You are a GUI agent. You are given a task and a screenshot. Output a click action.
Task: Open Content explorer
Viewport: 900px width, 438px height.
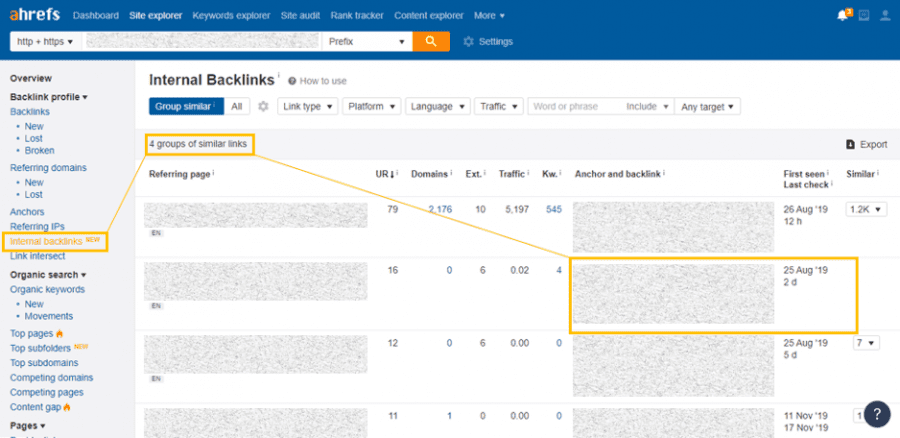(x=429, y=15)
